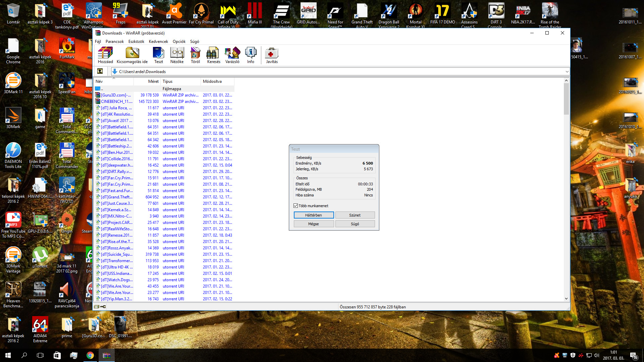Image resolution: width=644 pixels, height=362 pixels.
Task: Open the Kedvencek menu
Action: [x=158, y=42]
